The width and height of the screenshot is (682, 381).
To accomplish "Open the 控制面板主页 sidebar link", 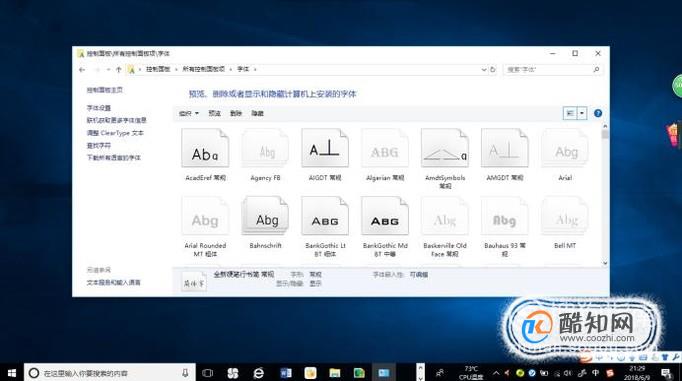I will coord(104,90).
